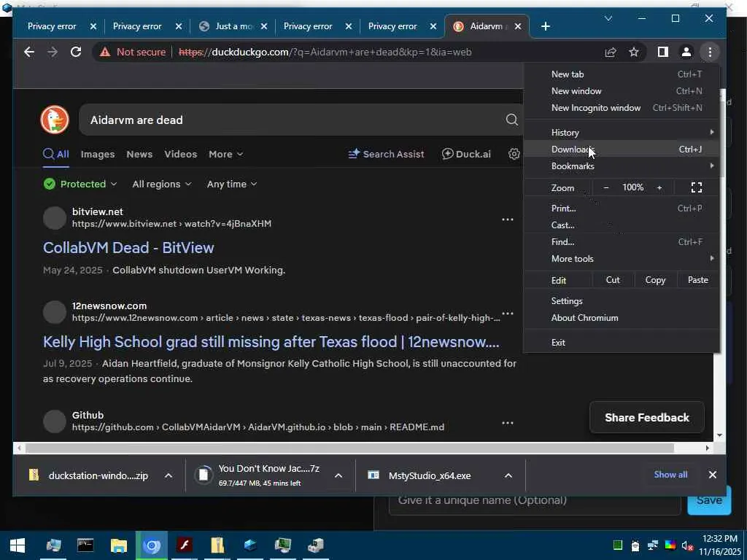The width and height of the screenshot is (747, 560).
Task: Reload the page with the refresh icon
Action: pos(76,52)
